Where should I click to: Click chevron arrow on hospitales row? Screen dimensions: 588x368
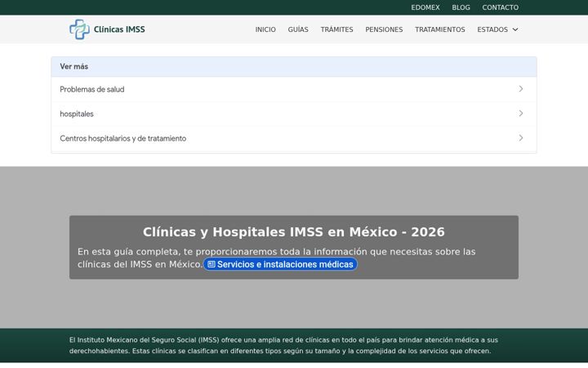[521, 114]
